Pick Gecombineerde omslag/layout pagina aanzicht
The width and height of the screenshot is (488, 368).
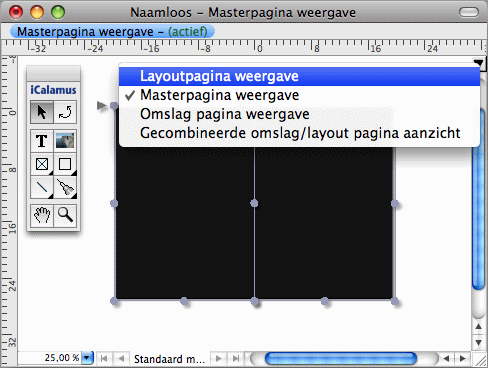299,133
